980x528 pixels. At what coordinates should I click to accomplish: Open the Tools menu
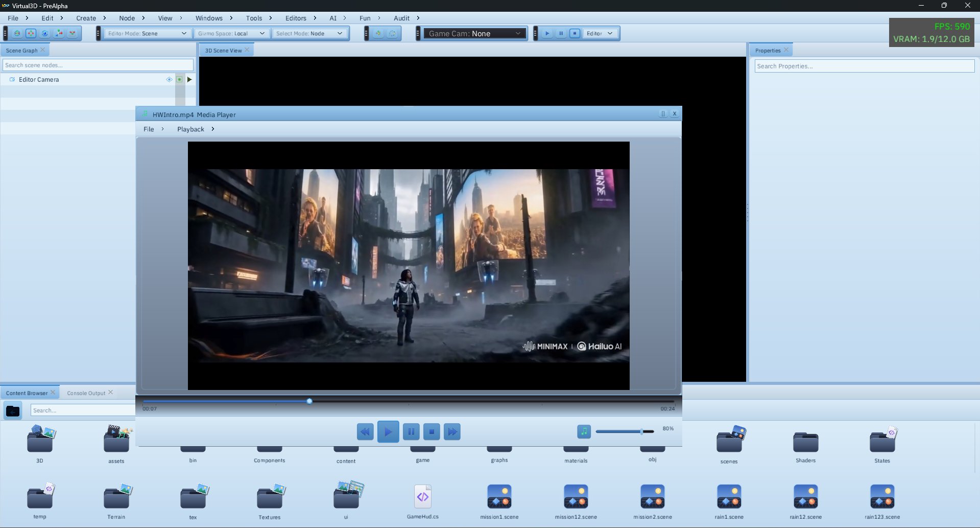tap(254, 18)
